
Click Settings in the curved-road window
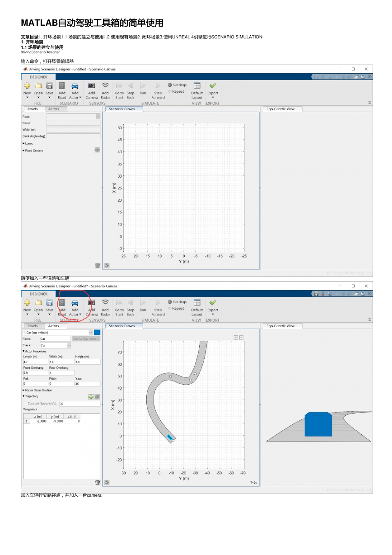(177, 302)
